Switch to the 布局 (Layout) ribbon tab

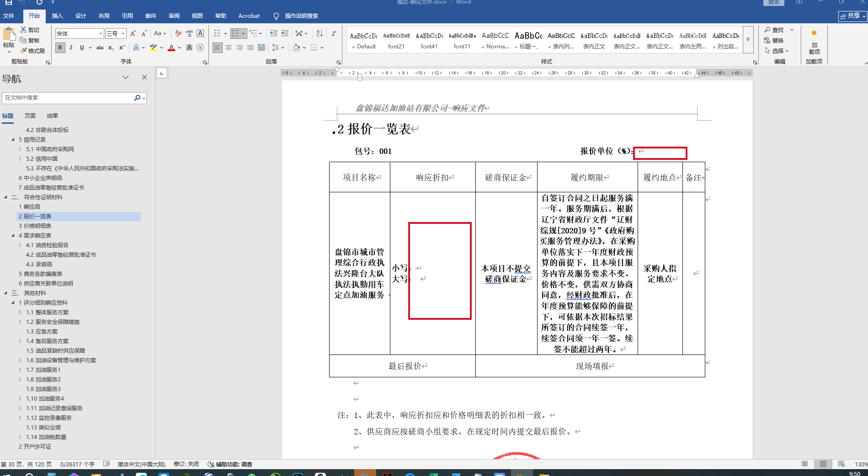[104, 16]
